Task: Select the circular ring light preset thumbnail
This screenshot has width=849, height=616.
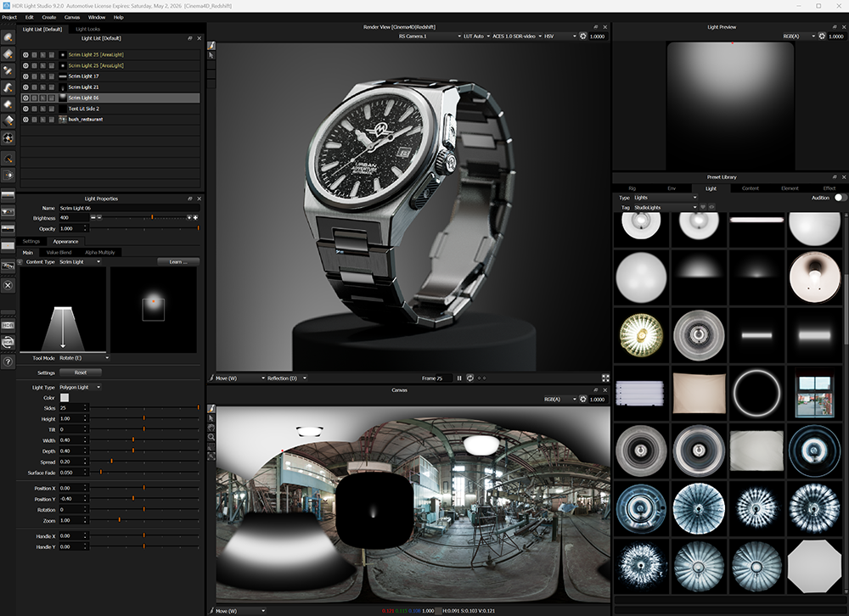Action: pyautogui.click(x=755, y=391)
